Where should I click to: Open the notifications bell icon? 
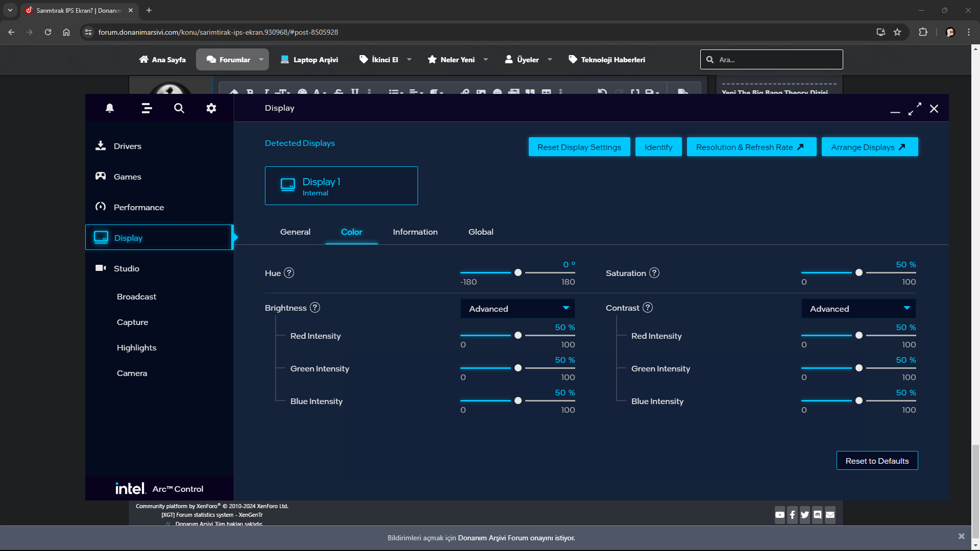(110, 108)
